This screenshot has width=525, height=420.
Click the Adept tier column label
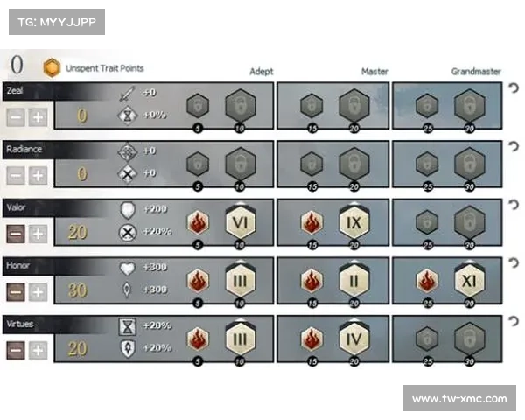(x=261, y=72)
